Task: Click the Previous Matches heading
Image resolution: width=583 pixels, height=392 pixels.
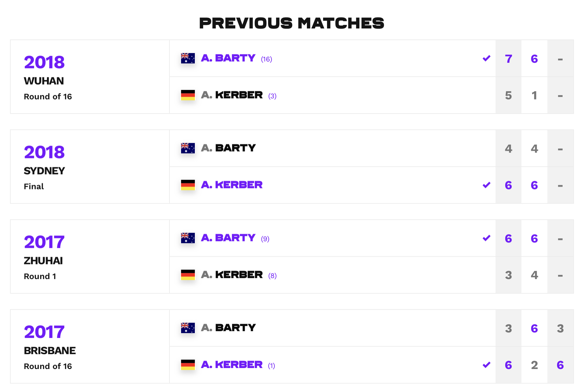Action: [292, 23]
